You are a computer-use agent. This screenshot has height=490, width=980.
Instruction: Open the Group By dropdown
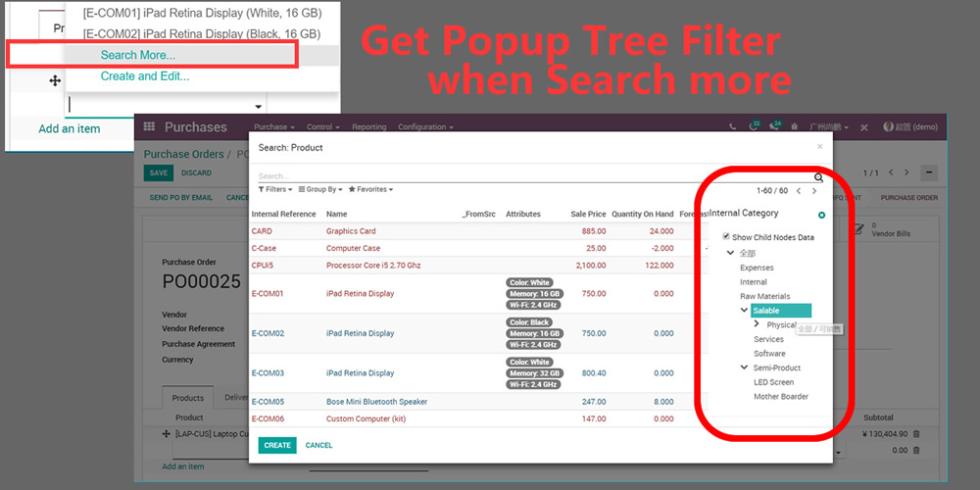[x=320, y=189]
